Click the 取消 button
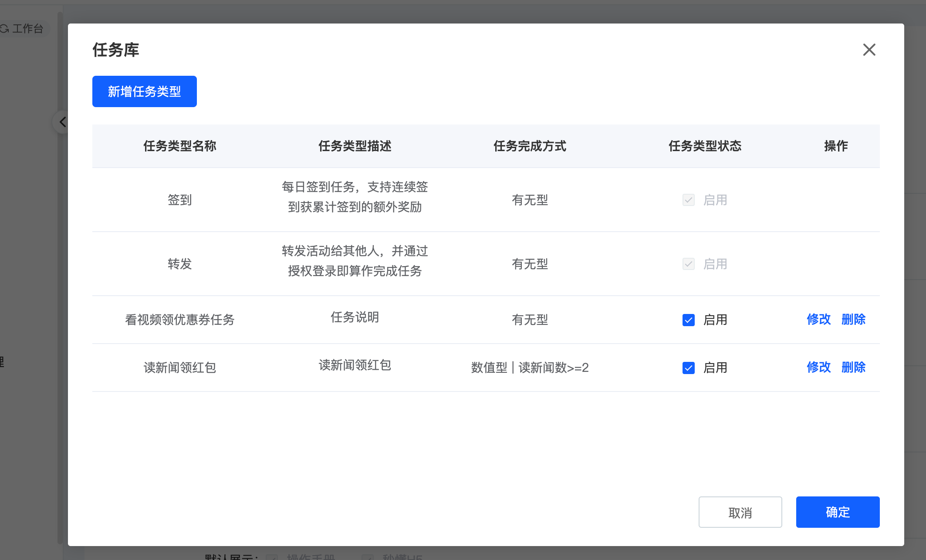 (x=740, y=512)
